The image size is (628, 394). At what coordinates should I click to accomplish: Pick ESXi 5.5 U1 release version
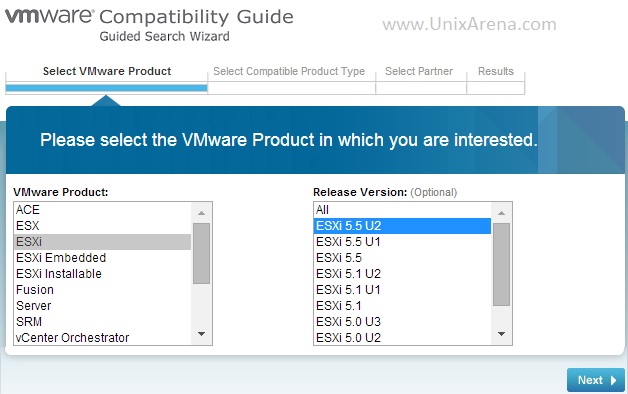pyautogui.click(x=348, y=241)
